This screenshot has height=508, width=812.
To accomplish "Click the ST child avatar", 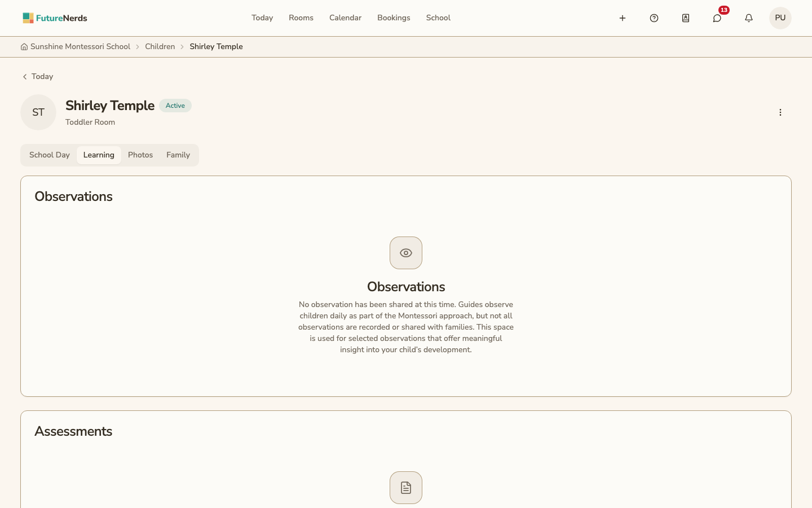I will point(38,112).
